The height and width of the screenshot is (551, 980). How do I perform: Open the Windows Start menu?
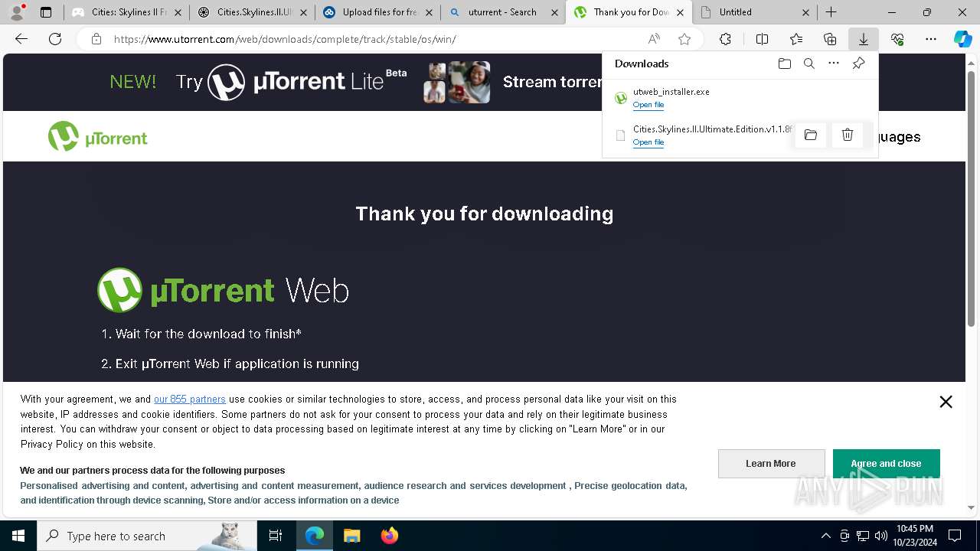click(18, 536)
